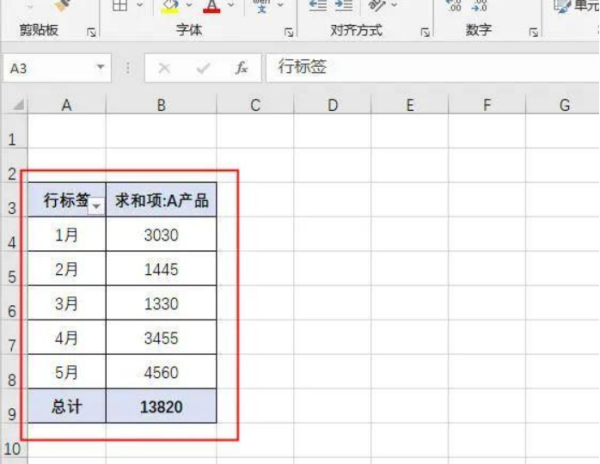Select the 总计 cell
The image size is (600, 464).
(67, 406)
